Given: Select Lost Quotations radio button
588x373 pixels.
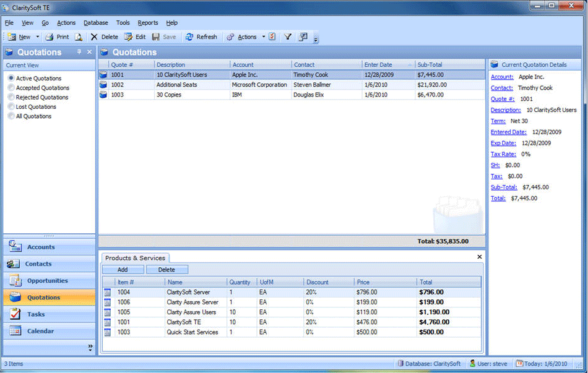Looking at the screenshot, I should point(11,106).
